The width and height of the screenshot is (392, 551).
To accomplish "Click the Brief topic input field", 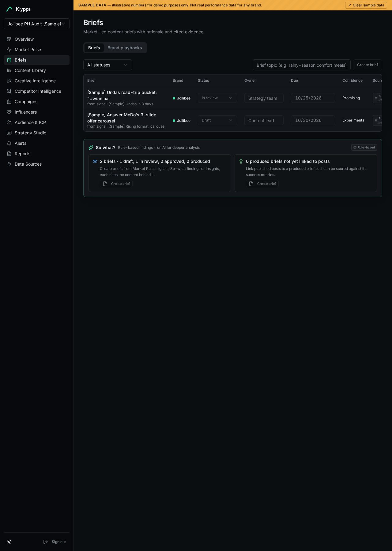I will [302, 65].
